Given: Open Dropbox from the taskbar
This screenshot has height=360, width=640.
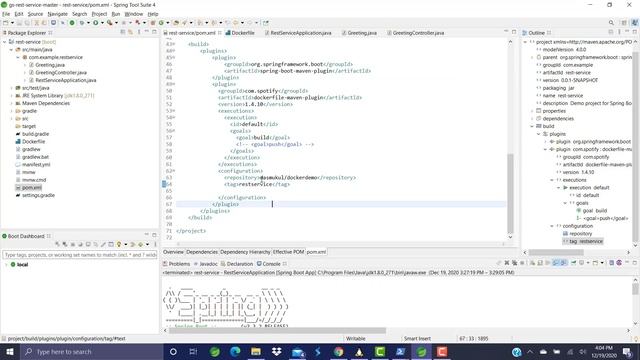Looking at the screenshot, I should pyautogui.click(x=277, y=351).
